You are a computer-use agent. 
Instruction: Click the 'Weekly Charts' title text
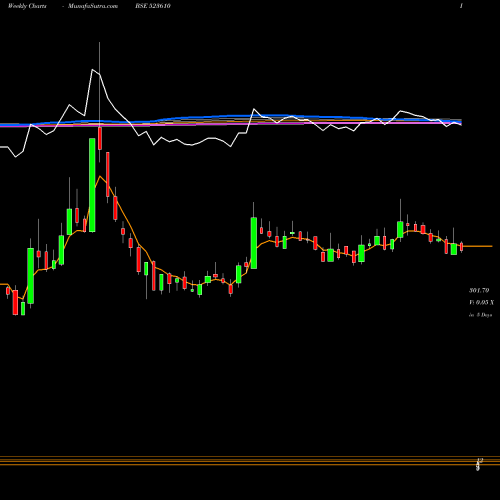click(x=27, y=6)
